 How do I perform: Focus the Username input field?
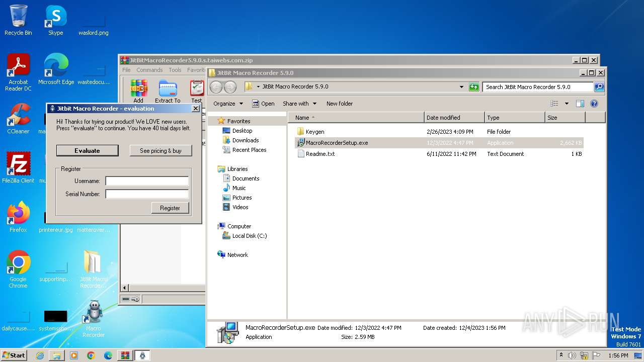tap(147, 181)
